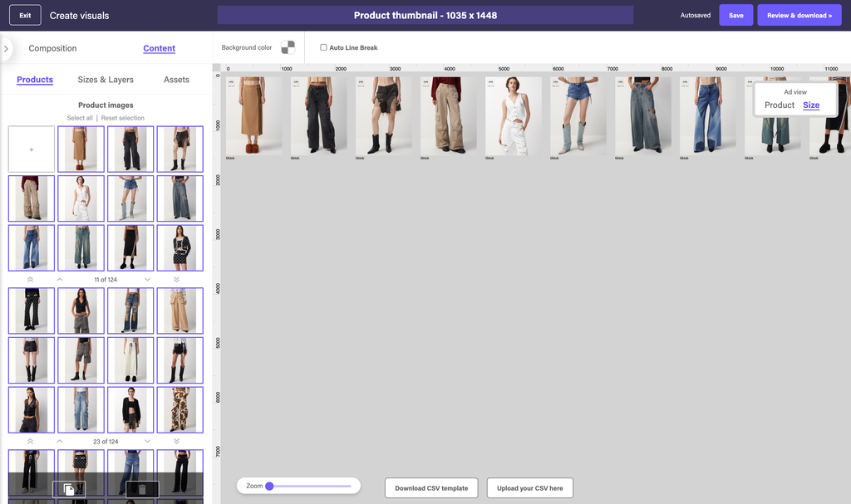Click double-up arrows next to '23 of 124'
The height and width of the screenshot is (504, 851).
31,442
